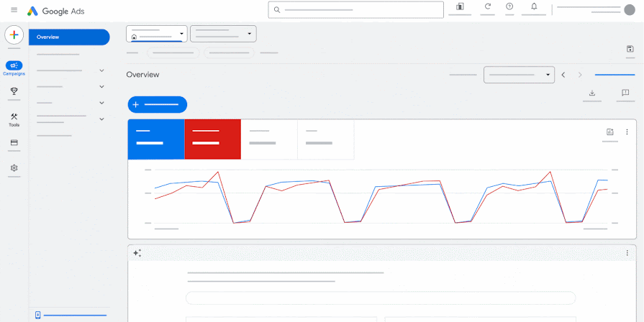This screenshot has width=644, height=322.
Task: Click the blue plus new button
Action: [x=157, y=105]
